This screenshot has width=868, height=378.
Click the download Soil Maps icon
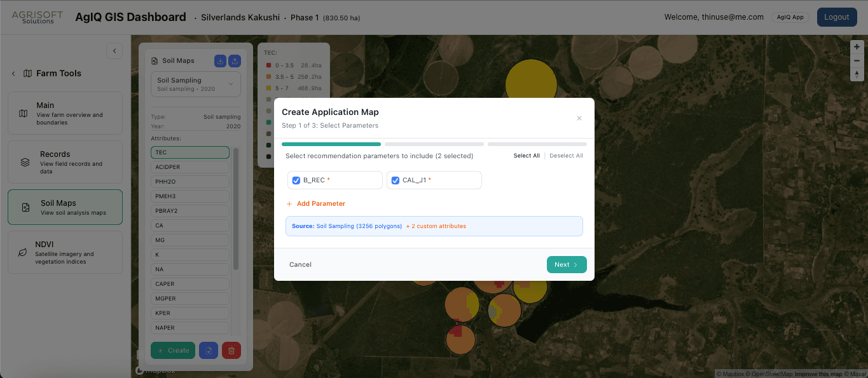220,60
